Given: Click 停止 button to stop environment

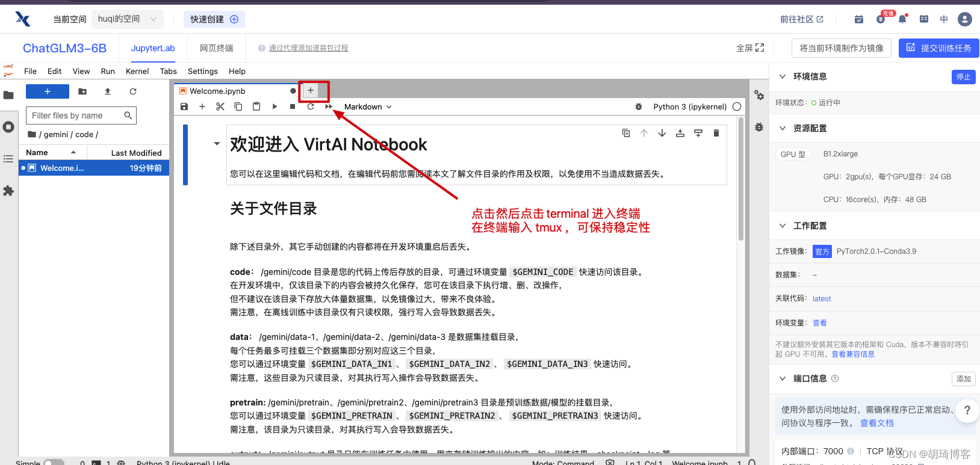Looking at the screenshot, I should [964, 76].
